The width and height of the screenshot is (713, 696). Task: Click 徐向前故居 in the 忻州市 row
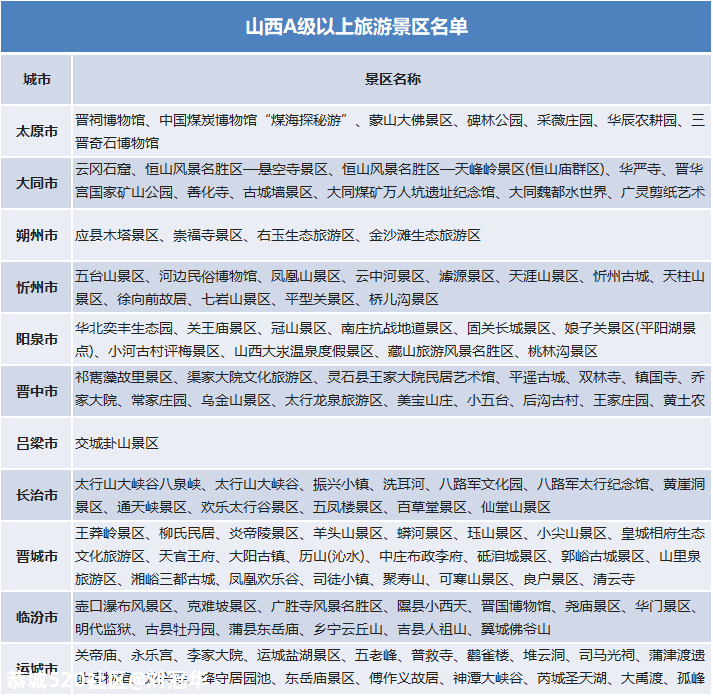tap(152, 299)
